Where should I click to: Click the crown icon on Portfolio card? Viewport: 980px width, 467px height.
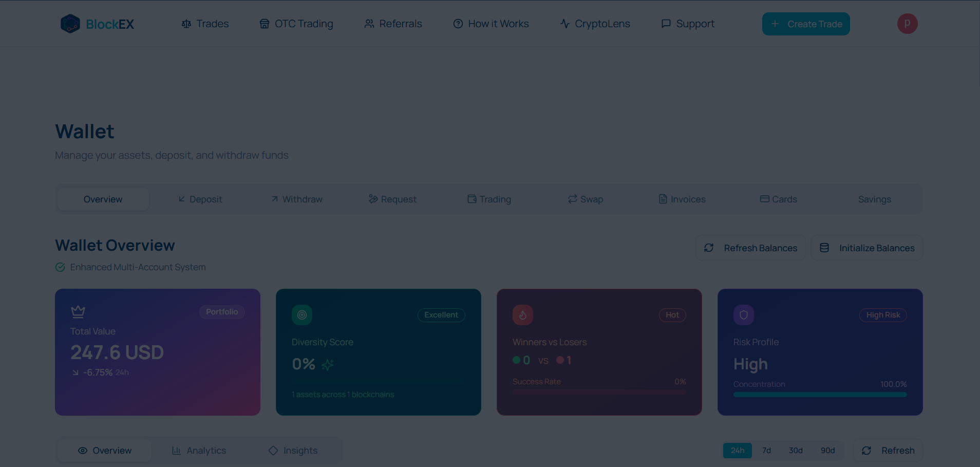(78, 311)
